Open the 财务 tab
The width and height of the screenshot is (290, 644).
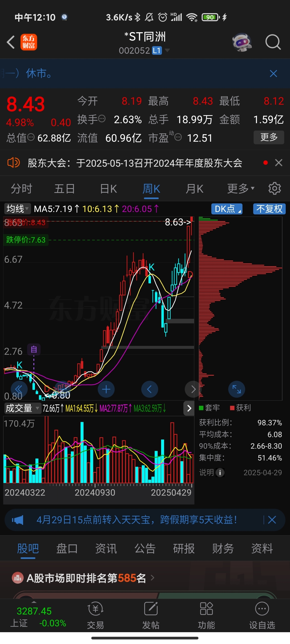[223, 548]
